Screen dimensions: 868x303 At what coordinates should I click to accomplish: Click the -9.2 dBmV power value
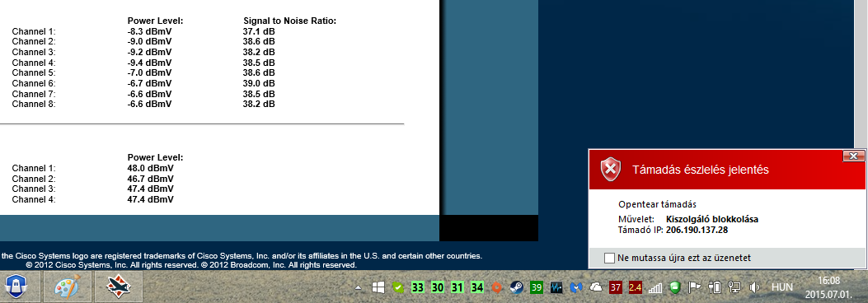(149, 52)
